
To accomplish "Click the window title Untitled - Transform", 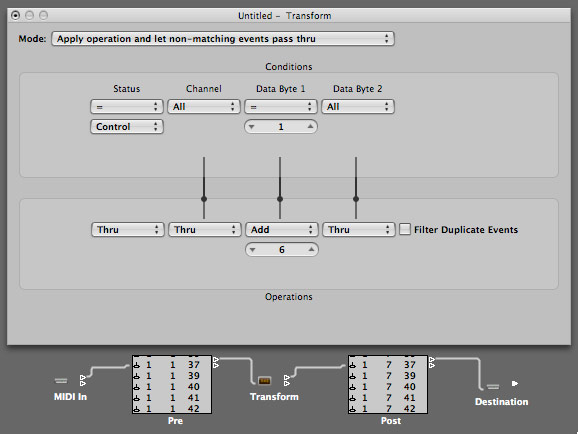I will pyautogui.click(x=285, y=16).
